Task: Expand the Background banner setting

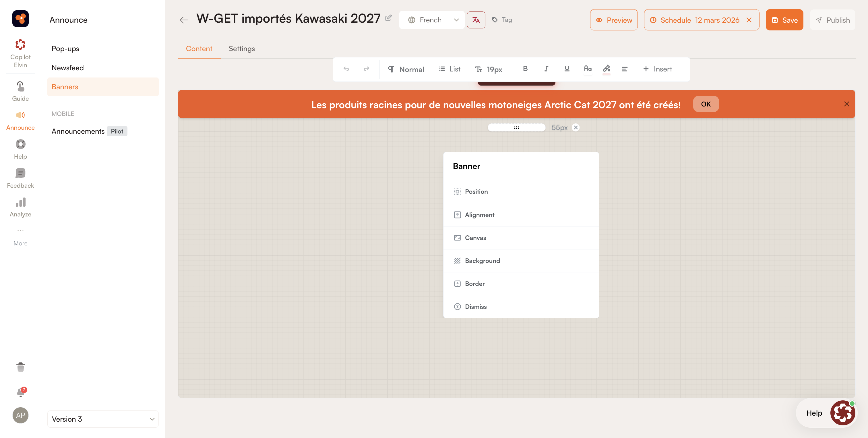Action: point(521,261)
